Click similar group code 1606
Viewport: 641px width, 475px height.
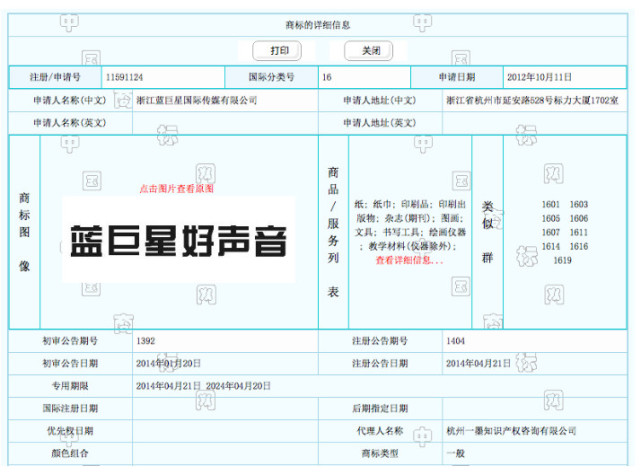[x=579, y=218]
